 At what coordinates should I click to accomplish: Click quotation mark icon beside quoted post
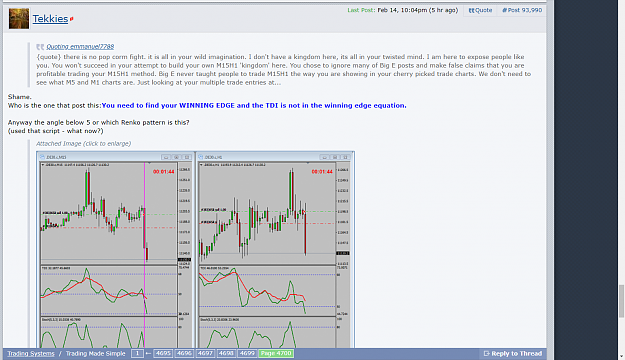(40, 47)
